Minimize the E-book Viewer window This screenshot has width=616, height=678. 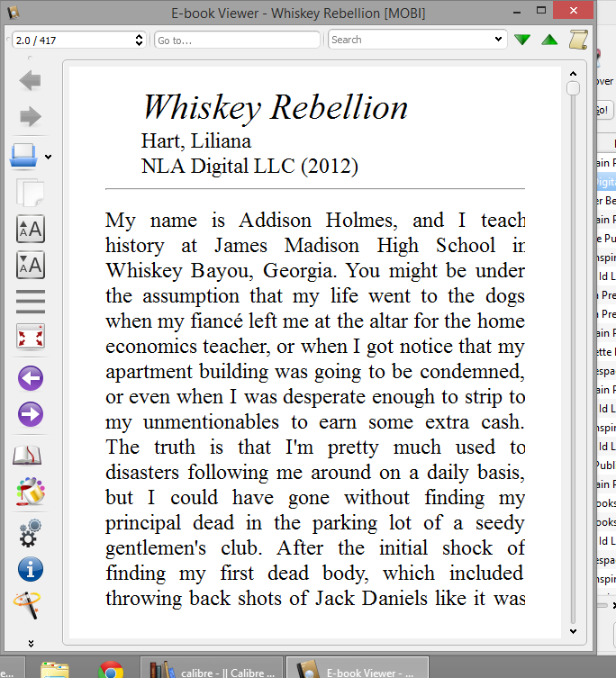click(x=517, y=12)
